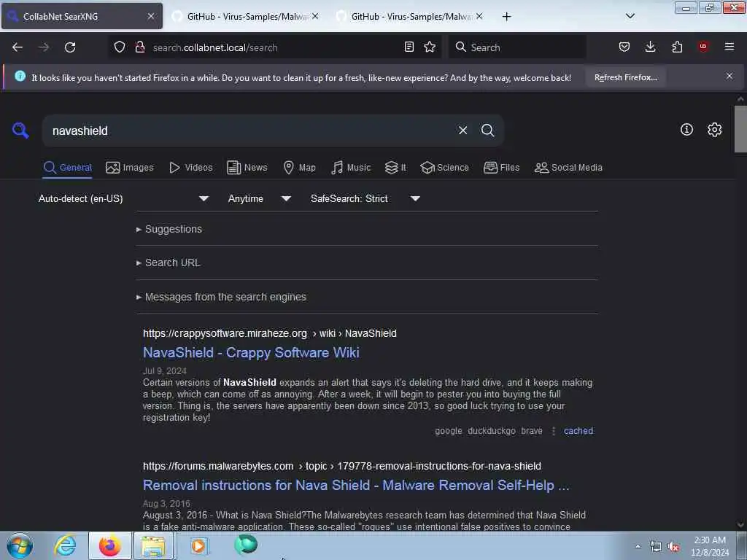Image resolution: width=747 pixels, height=560 pixels.
Task: Click the Refresh Firefox... button
Action: click(625, 77)
